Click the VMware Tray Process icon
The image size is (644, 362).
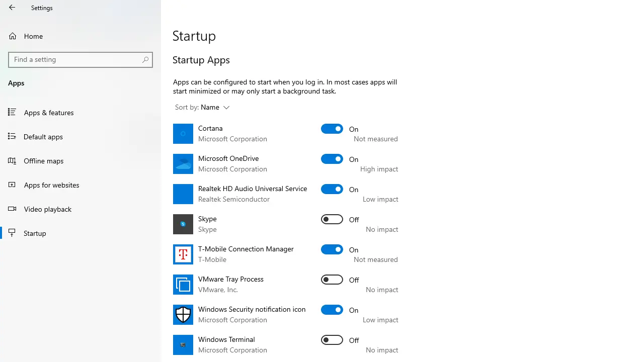[183, 285]
